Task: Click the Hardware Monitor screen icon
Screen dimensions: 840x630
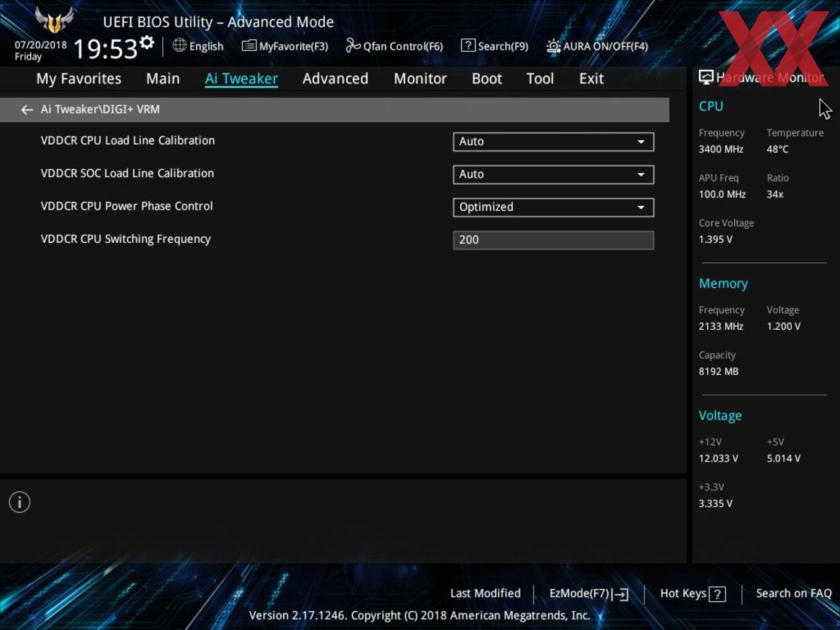Action: (x=706, y=77)
